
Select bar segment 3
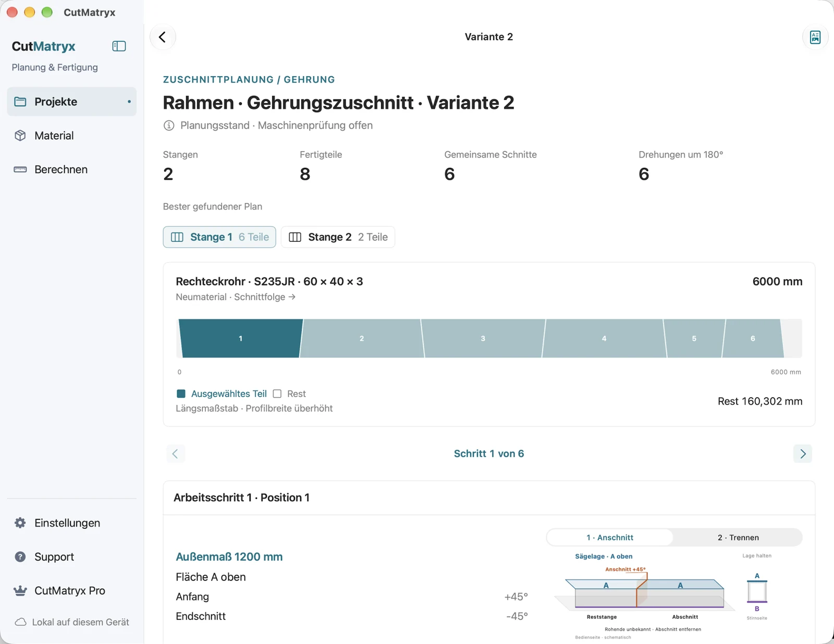click(x=483, y=338)
